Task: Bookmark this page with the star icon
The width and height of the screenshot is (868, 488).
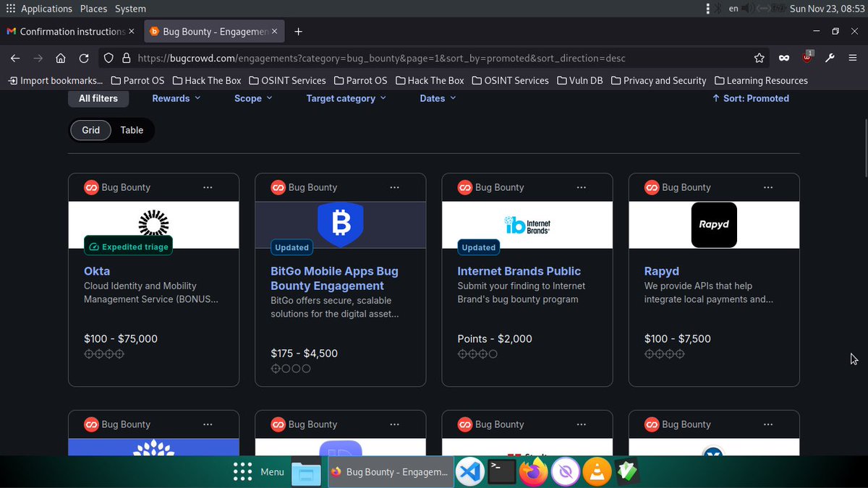Action: point(759,58)
